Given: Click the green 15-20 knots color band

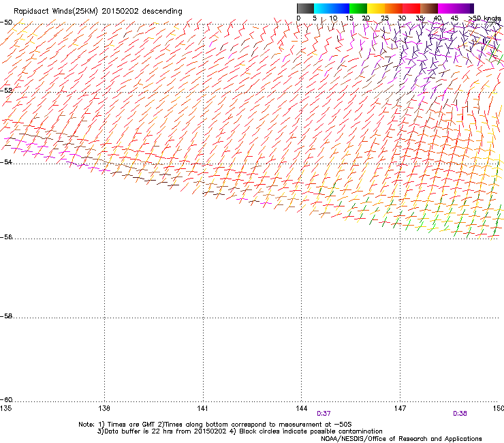Looking at the screenshot, I should 358,8.
